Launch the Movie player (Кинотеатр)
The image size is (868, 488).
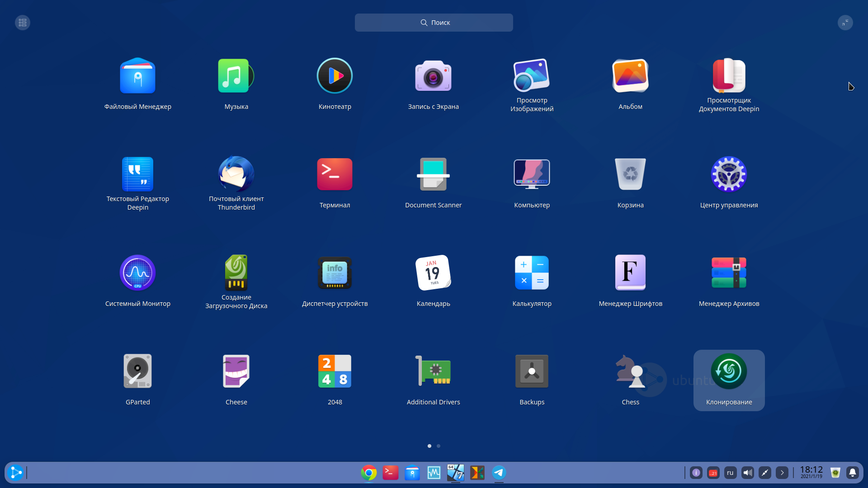pyautogui.click(x=335, y=76)
